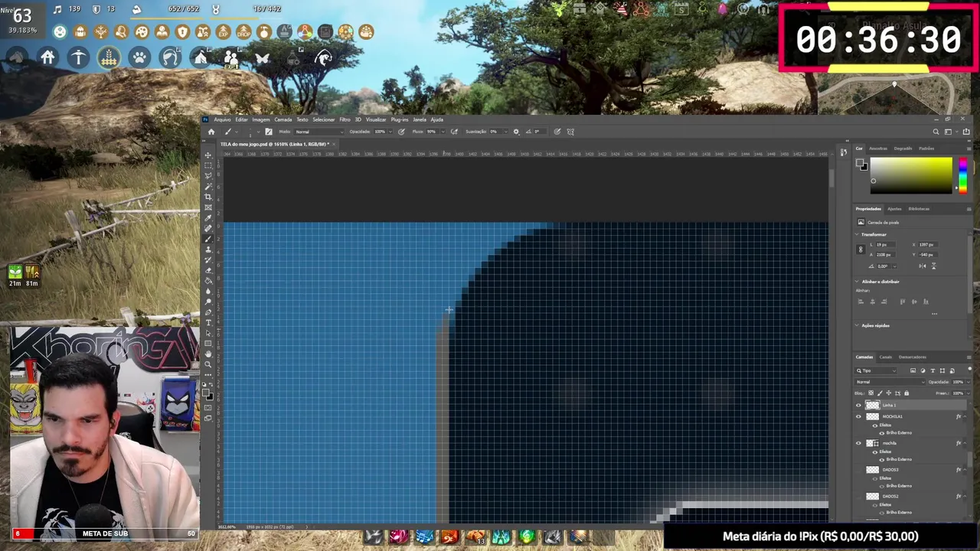Image resolution: width=980 pixels, height=551 pixels.
Task: Open smoothing options gear icon
Action: tap(516, 132)
